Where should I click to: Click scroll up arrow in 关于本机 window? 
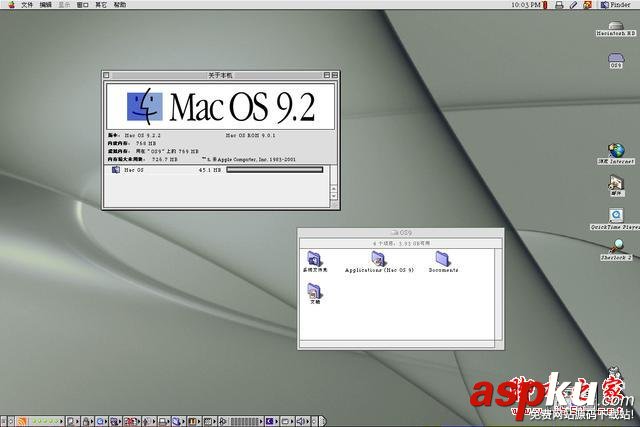(334, 189)
